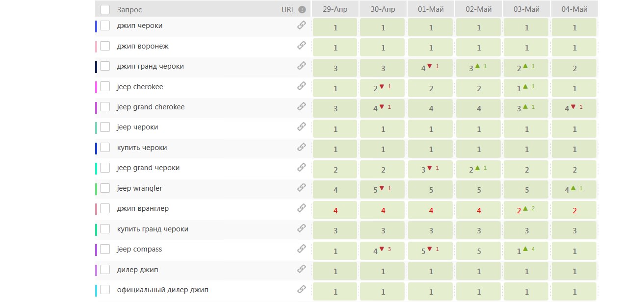This screenshot has width=644, height=302.
Task: Tick checkbox for официальный дилер джип
Action: pyautogui.click(x=105, y=290)
